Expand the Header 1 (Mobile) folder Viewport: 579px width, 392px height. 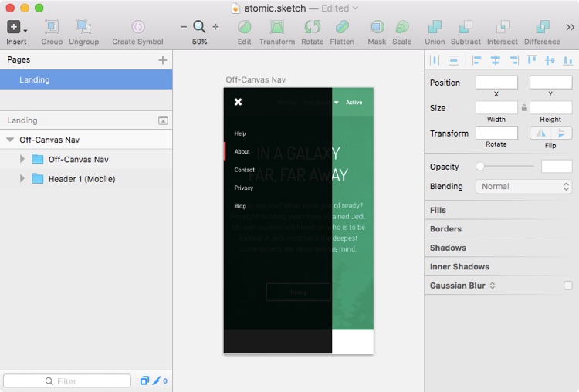tap(22, 179)
